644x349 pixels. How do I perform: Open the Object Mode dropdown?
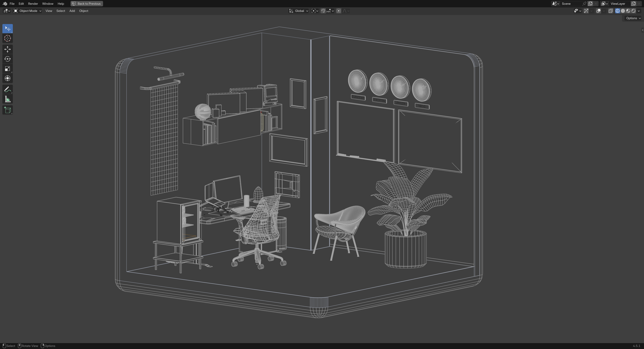click(28, 11)
